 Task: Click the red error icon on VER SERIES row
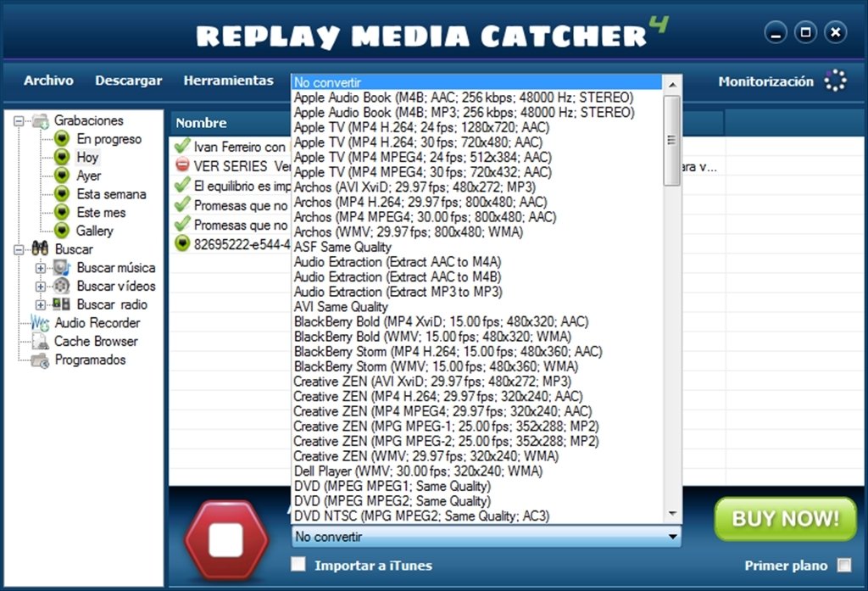click(182, 165)
